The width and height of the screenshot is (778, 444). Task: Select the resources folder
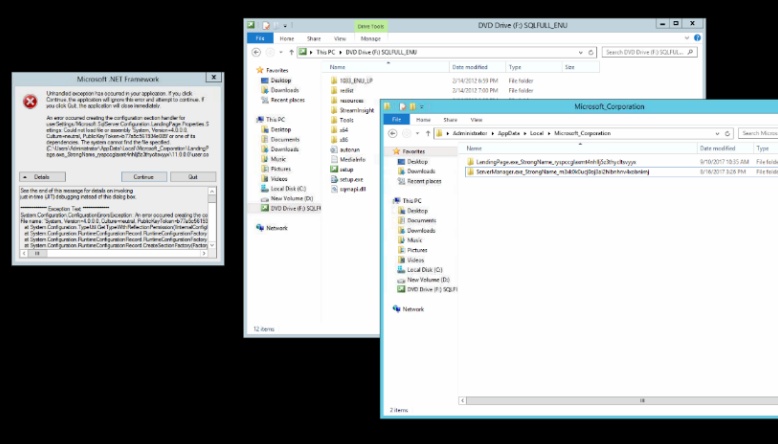[x=347, y=100]
